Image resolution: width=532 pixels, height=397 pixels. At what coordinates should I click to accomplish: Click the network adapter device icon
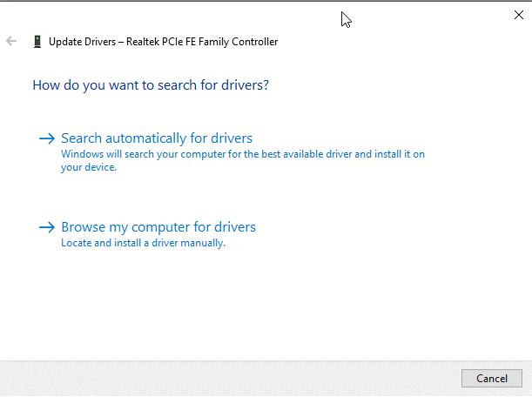37,42
